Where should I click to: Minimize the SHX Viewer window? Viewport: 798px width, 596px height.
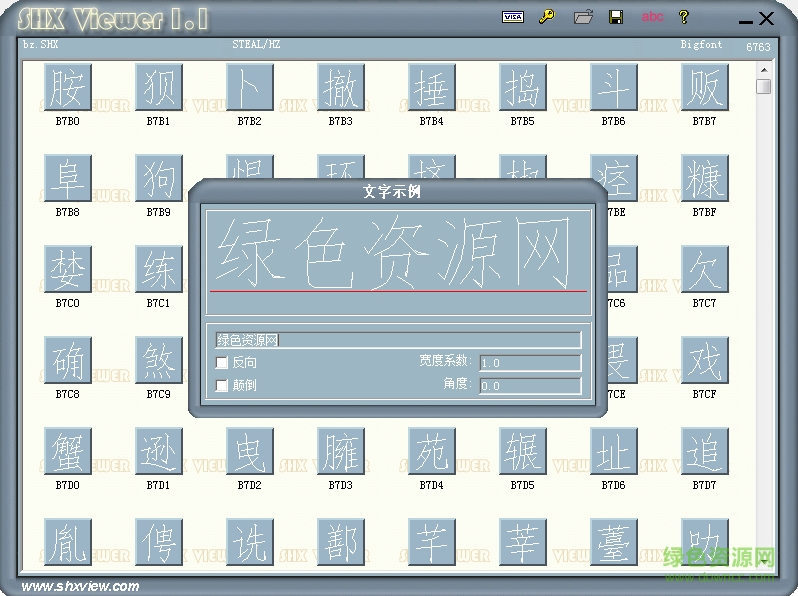(x=746, y=21)
